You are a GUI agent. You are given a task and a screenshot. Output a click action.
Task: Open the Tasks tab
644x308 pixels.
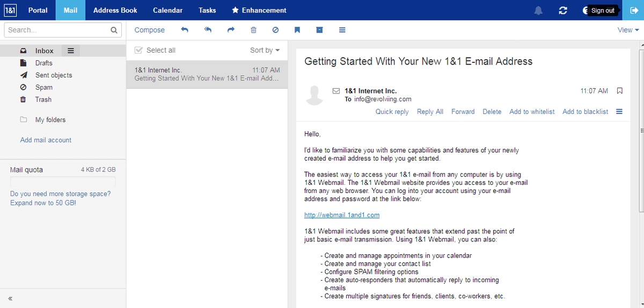(x=207, y=10)
